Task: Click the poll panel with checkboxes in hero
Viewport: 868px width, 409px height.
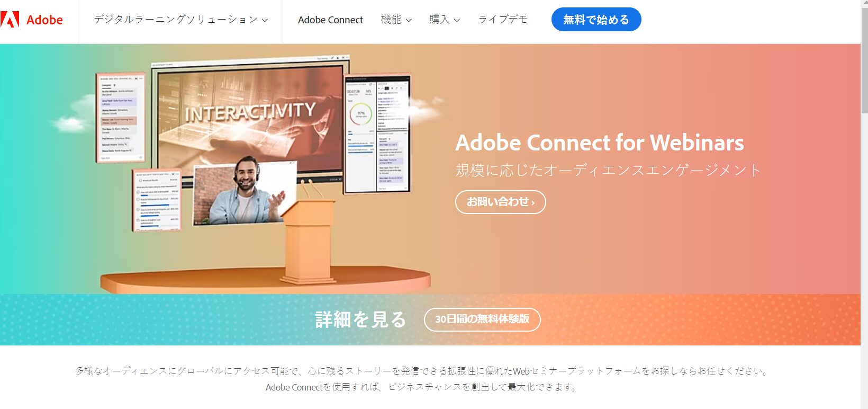Action: 157,200
